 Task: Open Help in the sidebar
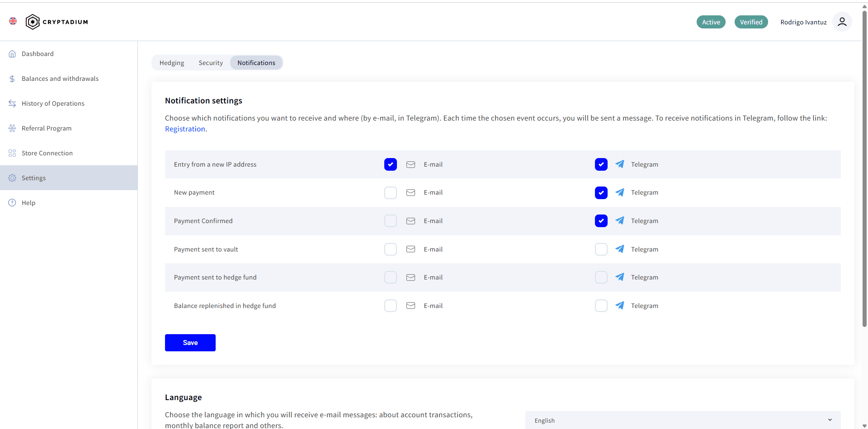69,203
